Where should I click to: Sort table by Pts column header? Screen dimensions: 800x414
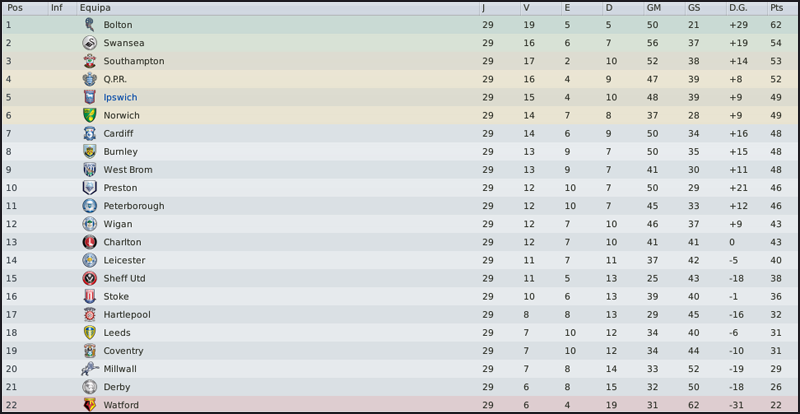776,8
